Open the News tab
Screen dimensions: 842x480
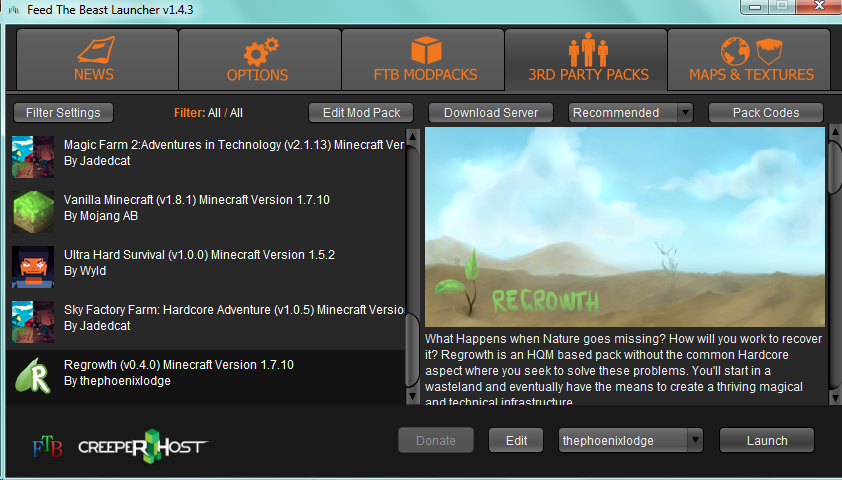97,60
